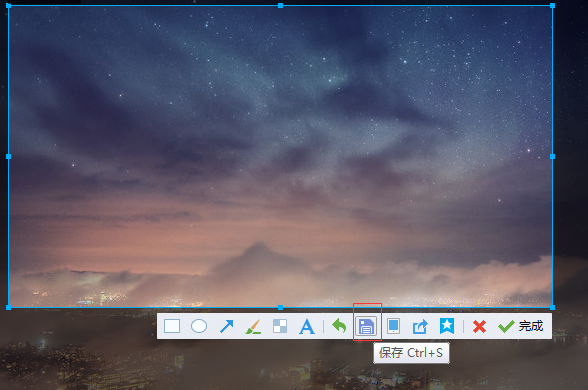Click the left-middle edge selection handle

point(8,156)
